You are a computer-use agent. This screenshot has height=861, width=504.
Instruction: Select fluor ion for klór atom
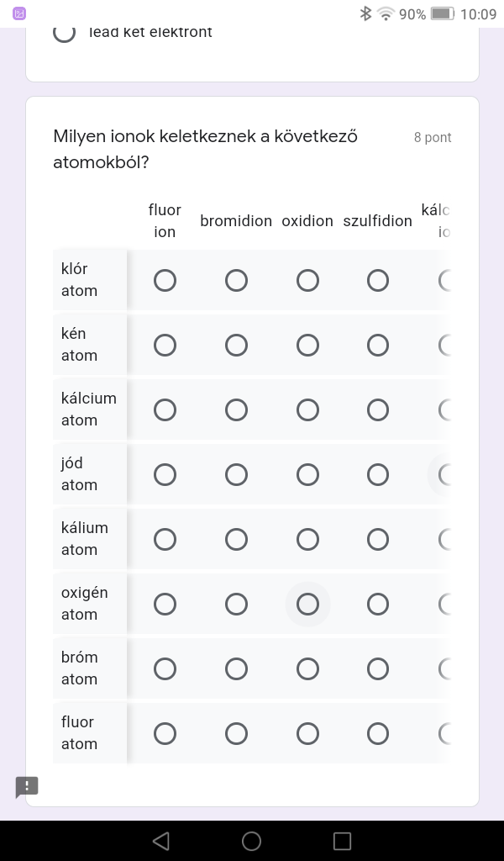point(165,280)
